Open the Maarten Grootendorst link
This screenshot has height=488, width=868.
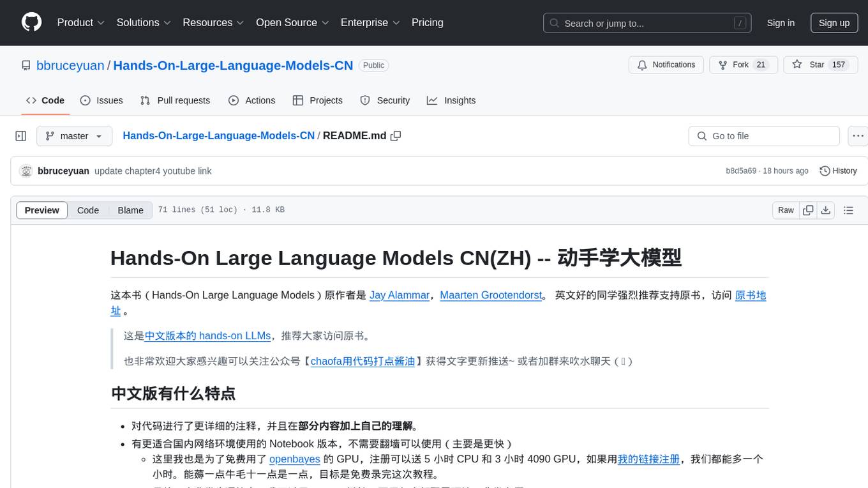[x=491, y=295]
